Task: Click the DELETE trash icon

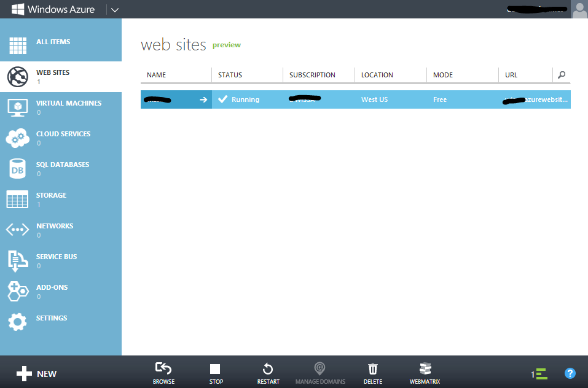Action: pyautogui.click(x=372, y=368)
